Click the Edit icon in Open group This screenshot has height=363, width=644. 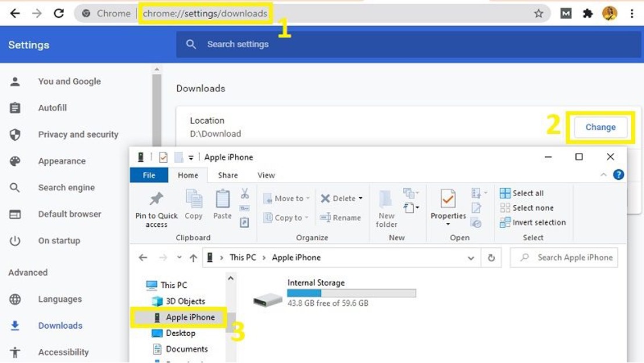pos(477,208)
